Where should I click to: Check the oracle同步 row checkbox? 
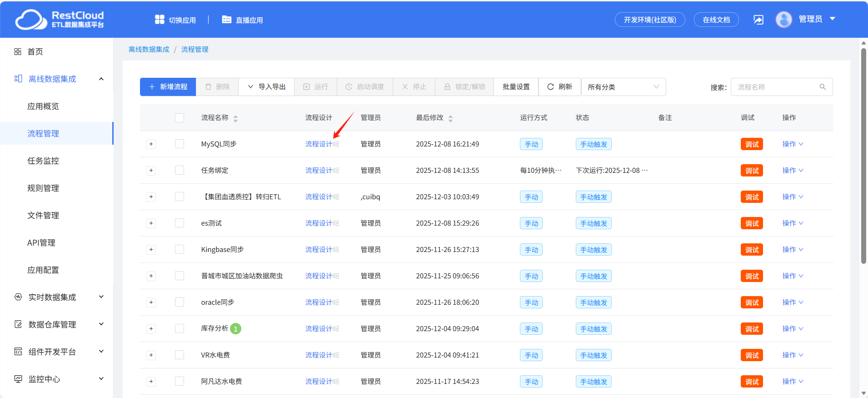(180, 302)
